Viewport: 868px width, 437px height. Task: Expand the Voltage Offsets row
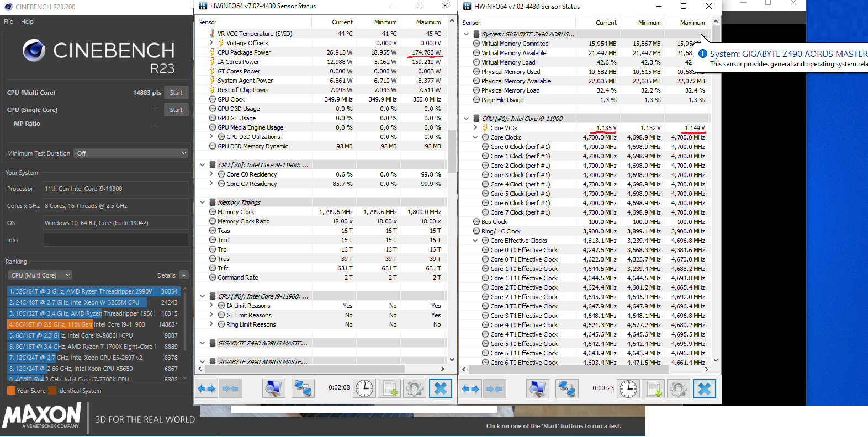[211, 43]
